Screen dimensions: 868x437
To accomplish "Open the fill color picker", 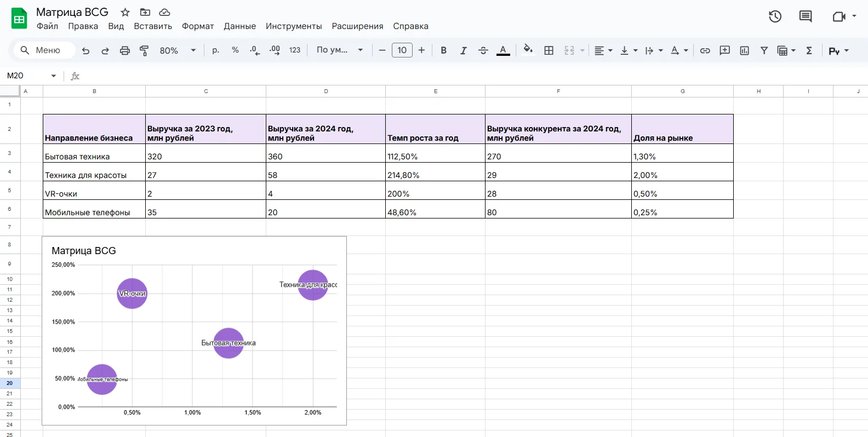I will (x=528, y=50).
